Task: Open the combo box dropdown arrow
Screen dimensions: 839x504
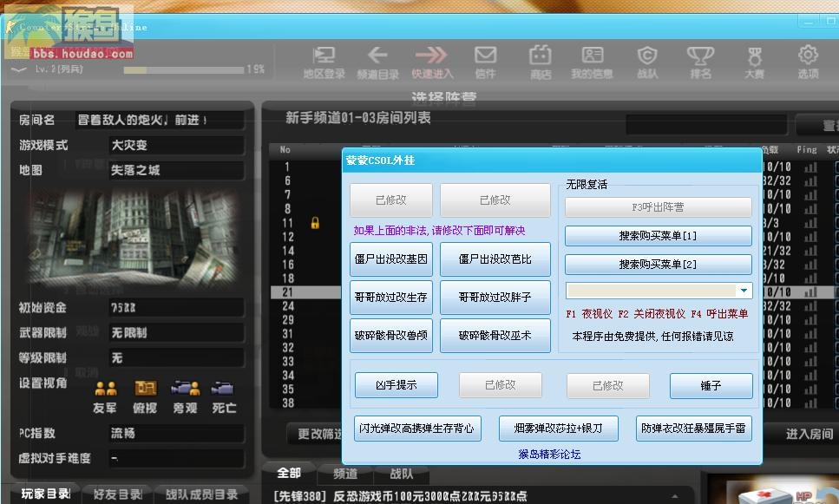Action: pos(744,291)
